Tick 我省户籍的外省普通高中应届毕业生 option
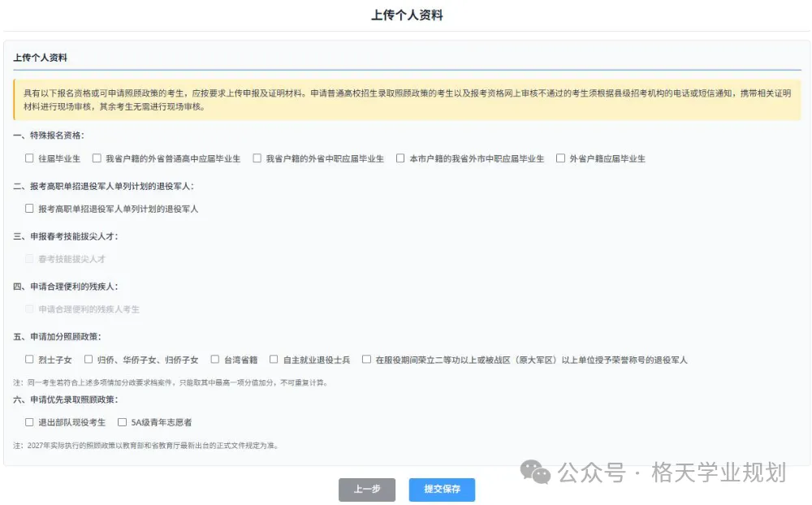Viewport: 812px width, 505px height. pos(97,158)
